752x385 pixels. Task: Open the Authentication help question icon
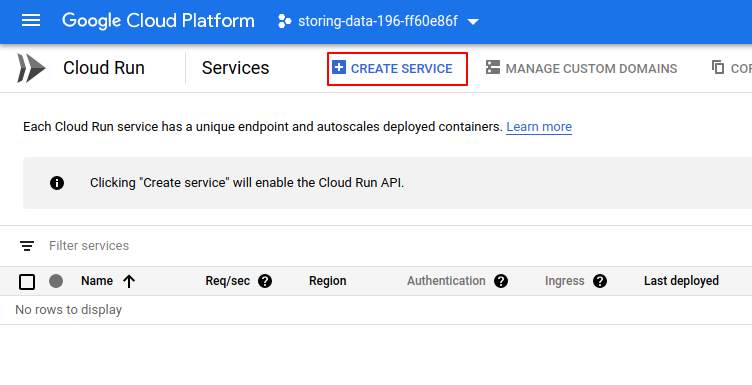501,281
